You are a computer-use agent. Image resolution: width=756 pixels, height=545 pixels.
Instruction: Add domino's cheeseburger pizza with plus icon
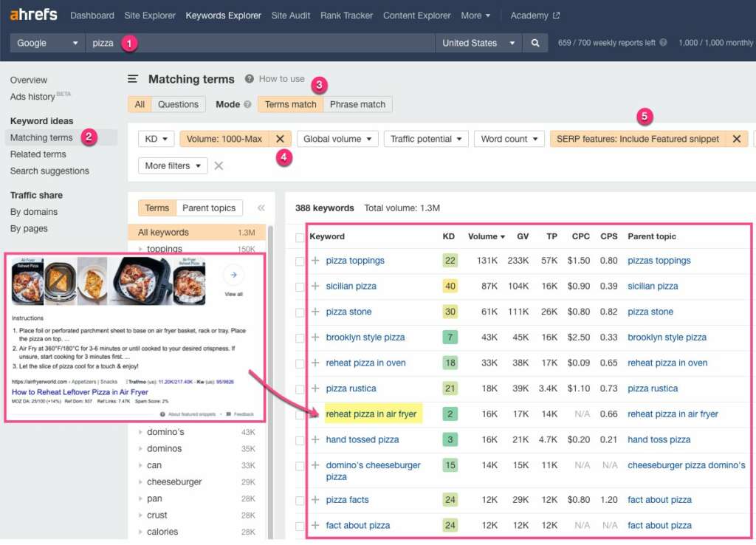pyautogui.click(x=315, y=465)
